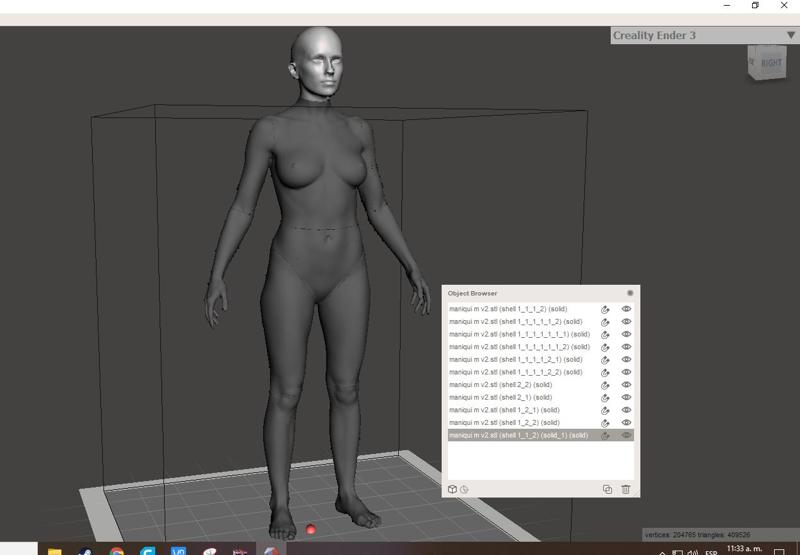Click the RIGHT face of the view cube

pos(770,63)
